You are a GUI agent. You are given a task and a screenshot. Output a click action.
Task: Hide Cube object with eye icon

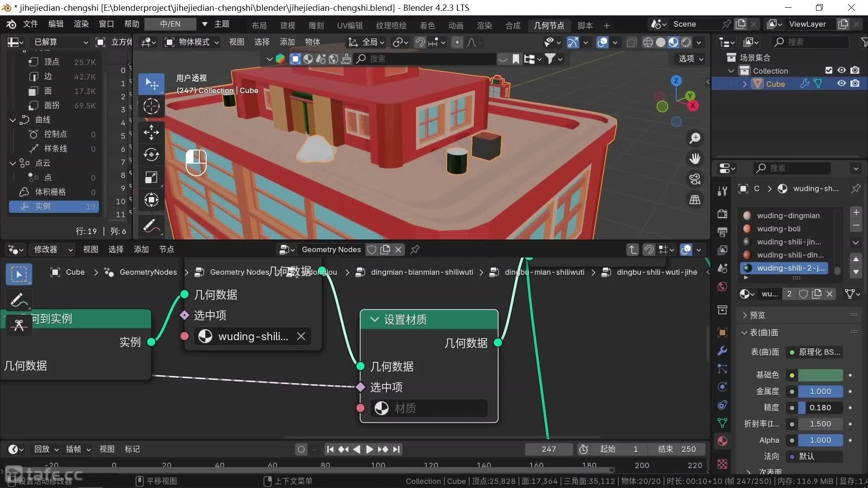(x=841, y=84)
